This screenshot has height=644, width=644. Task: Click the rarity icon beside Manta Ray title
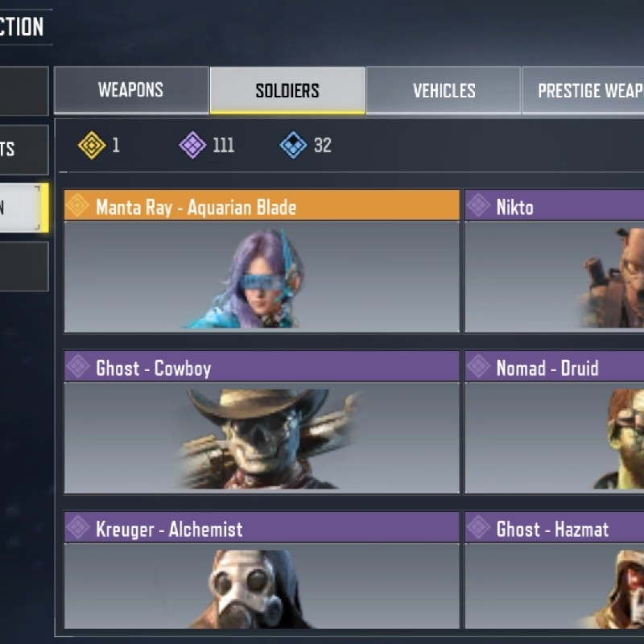pos(77,205)
